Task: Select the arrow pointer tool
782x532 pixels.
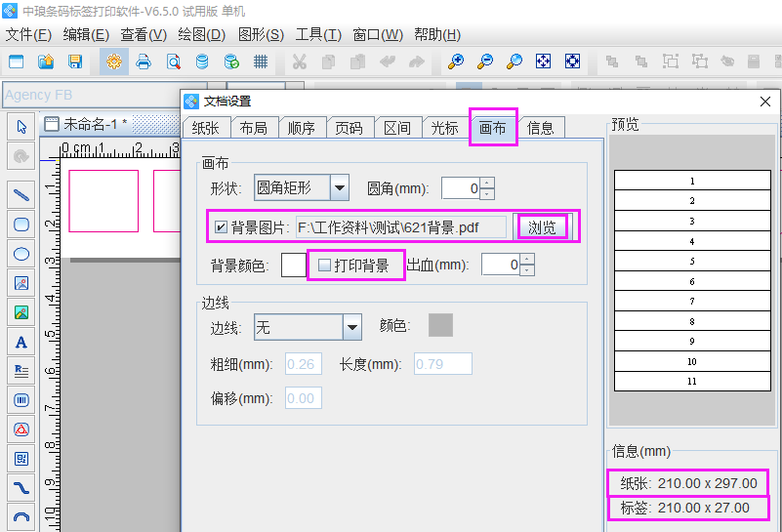Action: coord(21,127)
